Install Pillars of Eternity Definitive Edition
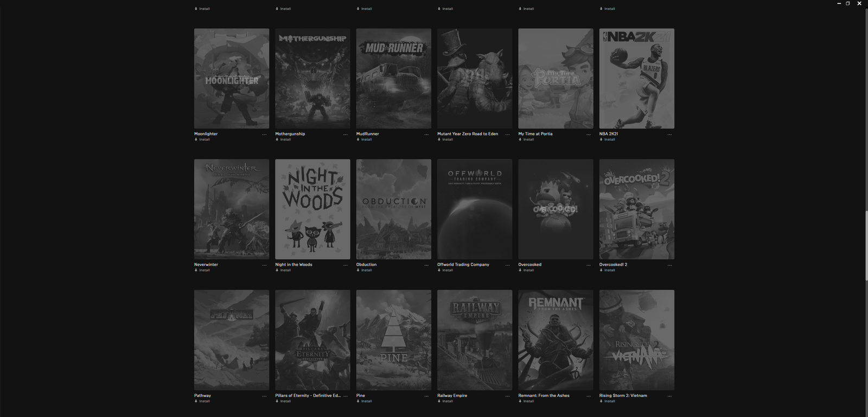The width and height of the screenshot is (868, 417). 283,401
